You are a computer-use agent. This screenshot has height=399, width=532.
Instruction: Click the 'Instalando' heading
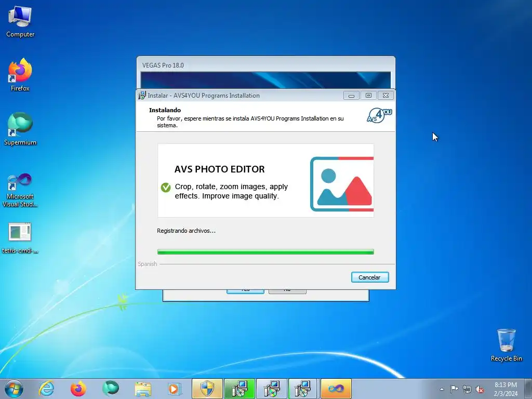coord(165,110)
